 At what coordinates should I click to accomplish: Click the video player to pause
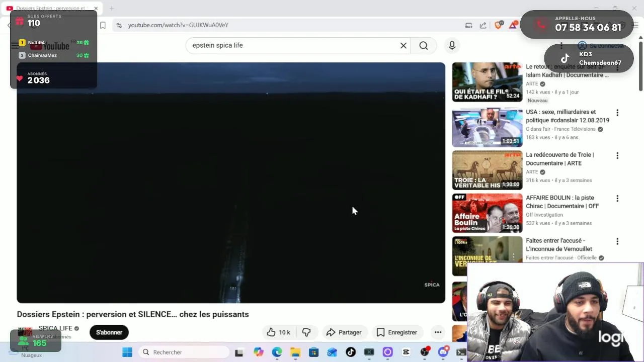(x=231, y=183)
